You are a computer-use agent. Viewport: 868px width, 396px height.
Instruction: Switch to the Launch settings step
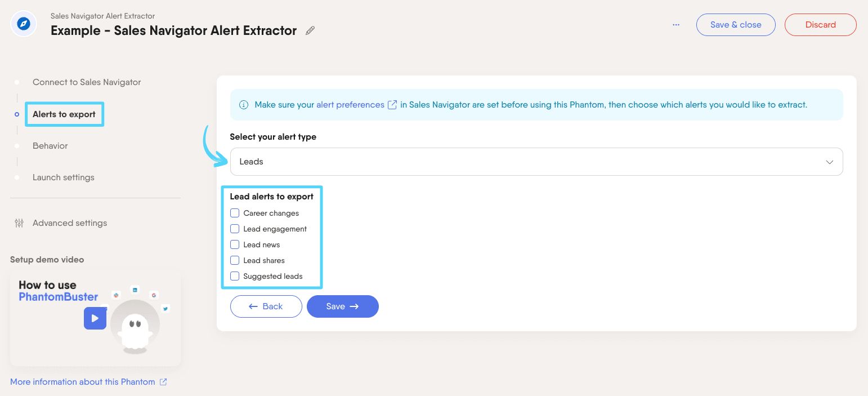pyautogui.click(x=64, y=177)
